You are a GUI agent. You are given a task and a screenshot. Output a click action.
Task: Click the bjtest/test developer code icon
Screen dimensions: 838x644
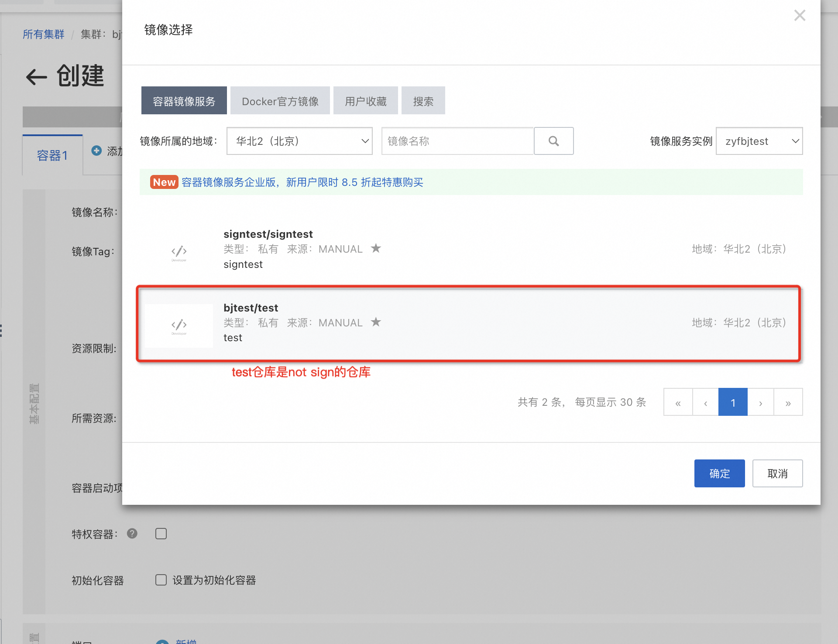point(179,325)
